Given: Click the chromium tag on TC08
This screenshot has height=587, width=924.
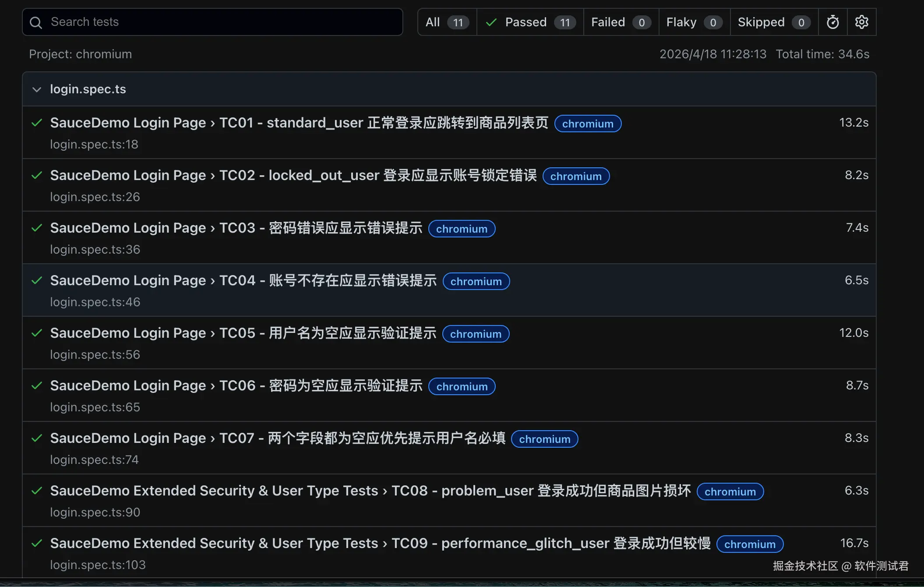Looking at the screenshot, I should tap(730, 492).
